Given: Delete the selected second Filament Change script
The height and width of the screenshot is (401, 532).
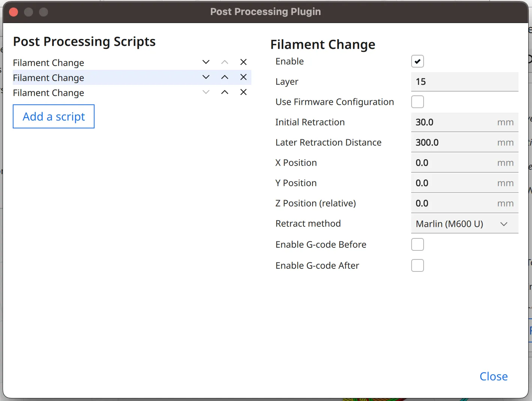Looking at the screenshot, I should [243, 77].
